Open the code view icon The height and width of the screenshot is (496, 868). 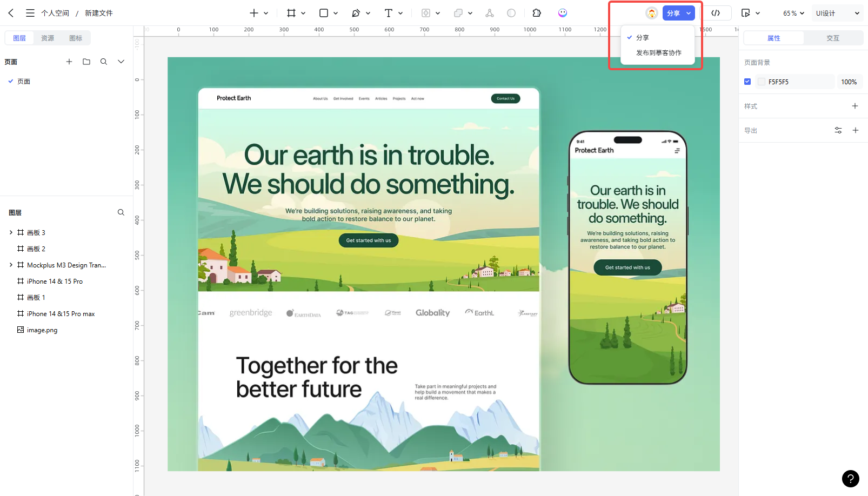click(716, 13)
